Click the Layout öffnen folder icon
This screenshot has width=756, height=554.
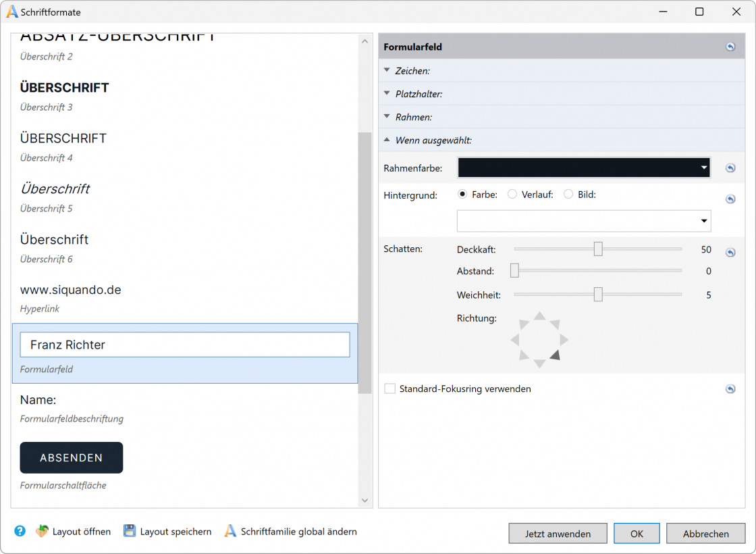[x=42, y=531]
